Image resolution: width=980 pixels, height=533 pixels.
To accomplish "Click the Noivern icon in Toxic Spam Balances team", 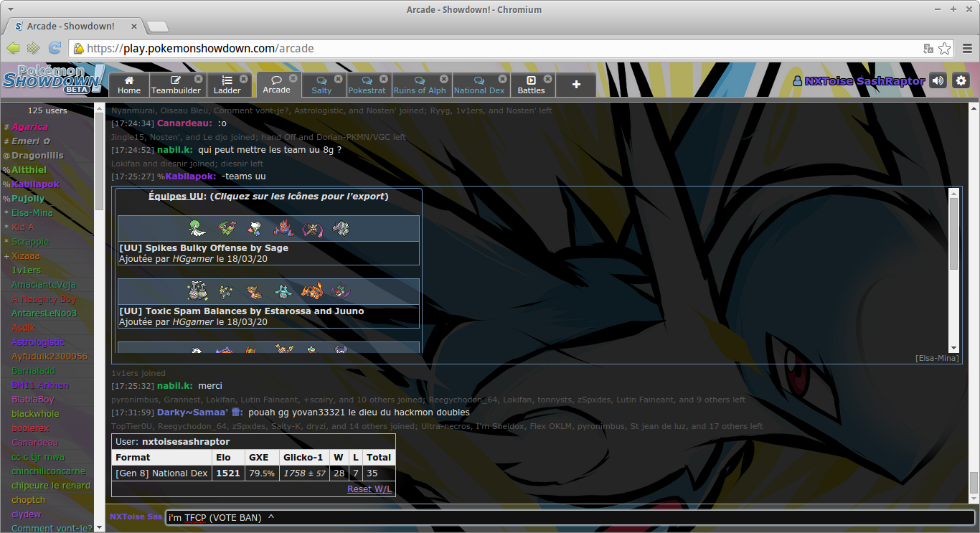I will 341,292.
